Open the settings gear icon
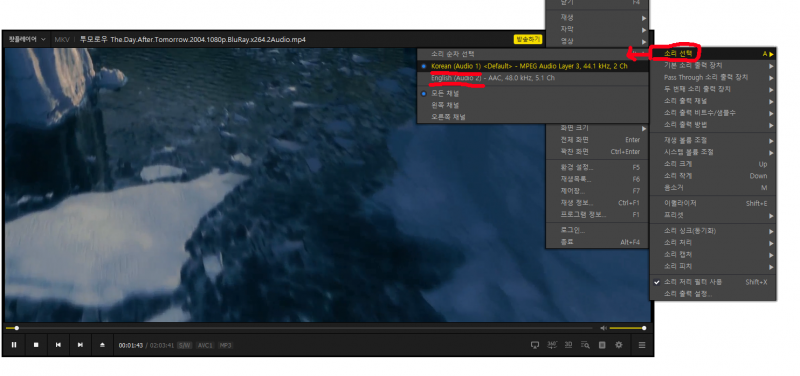The height and width of the screenshot is (376, 800). 619,345
